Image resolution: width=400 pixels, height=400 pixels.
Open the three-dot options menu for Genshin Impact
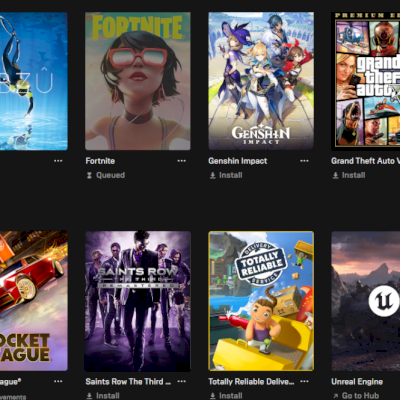[304, 161]
